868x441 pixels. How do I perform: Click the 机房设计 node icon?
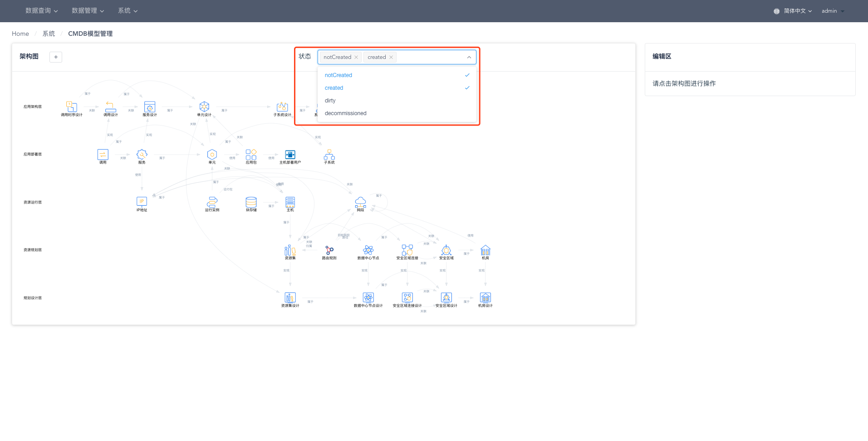[x=485, y=297]
